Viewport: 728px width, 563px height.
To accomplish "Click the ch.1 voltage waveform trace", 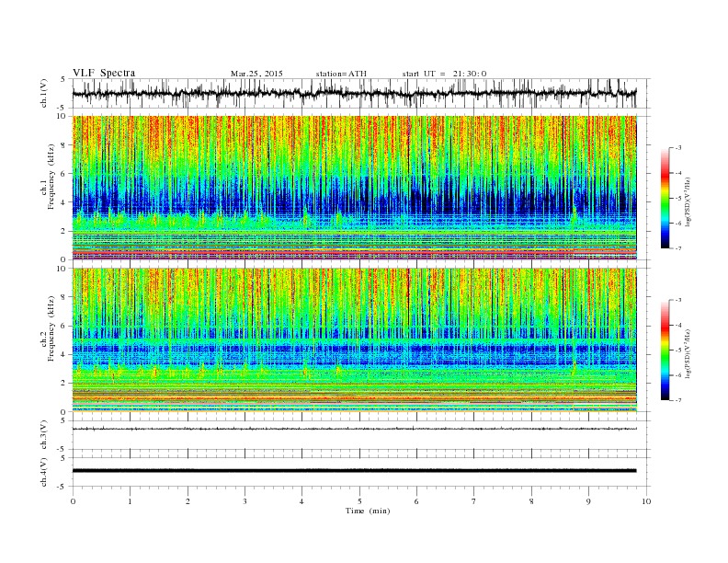I will 355,93.
